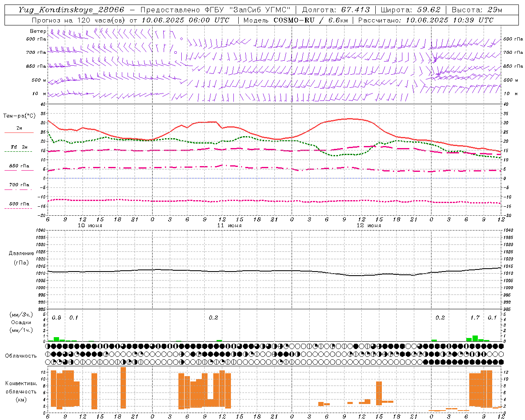
Task: Click the 700 гПа wind level label on left
Action: pyautogui.click(x=36, y=52)
